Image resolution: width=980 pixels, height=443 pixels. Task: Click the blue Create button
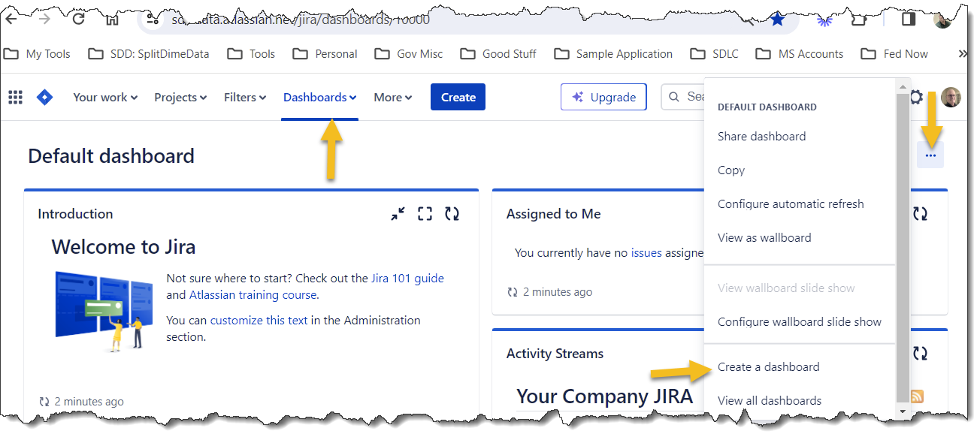pos(458,97)
